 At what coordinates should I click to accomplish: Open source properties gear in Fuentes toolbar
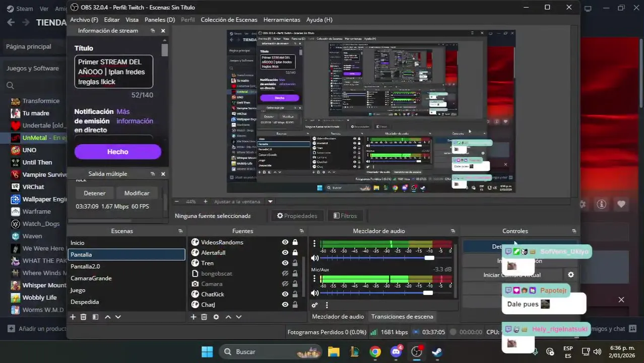tap(216, 317)
